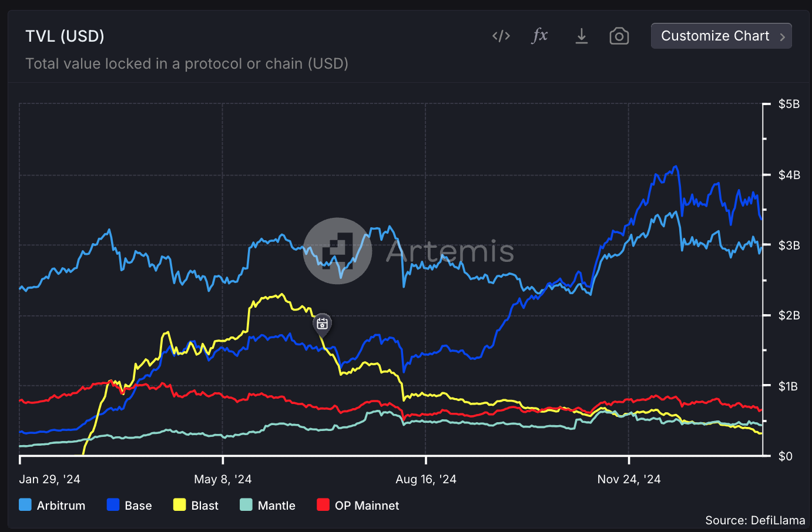Viewport: 812px width, 532px height.
Task: Click the Artemis watermark logo
Action: [x=338, y=251]
